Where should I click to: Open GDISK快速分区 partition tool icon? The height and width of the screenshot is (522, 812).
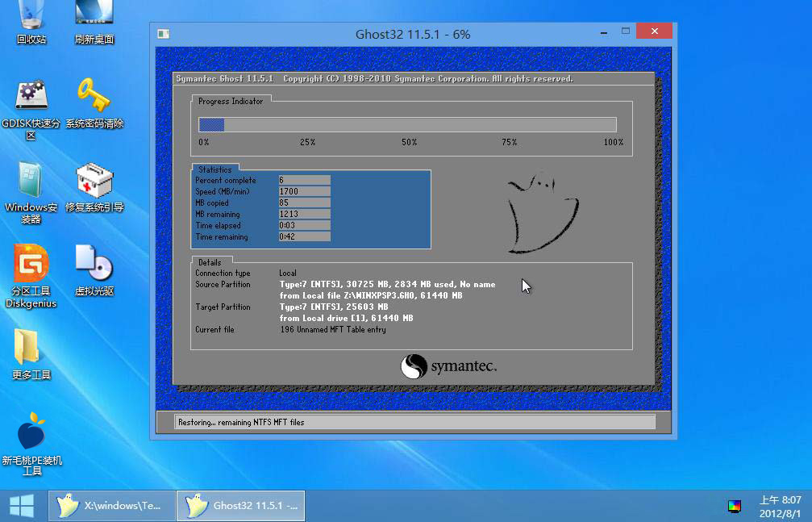(x=31, y=109)
